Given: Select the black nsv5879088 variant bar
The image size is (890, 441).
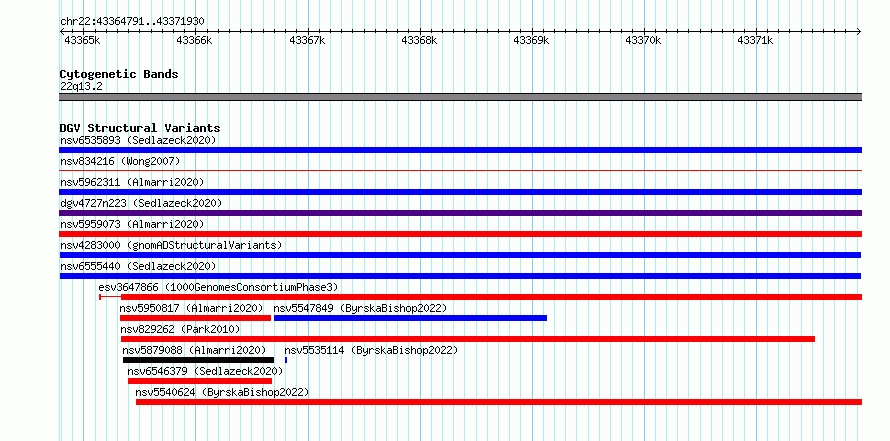Looking at the screenshot, I should click(x=198, y=360).
